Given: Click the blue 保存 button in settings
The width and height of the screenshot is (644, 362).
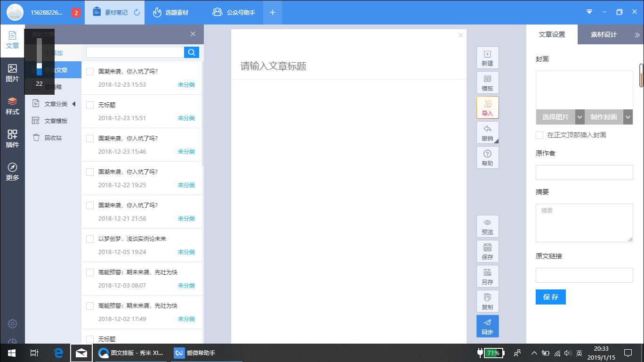Looking at the screenshot, I should [x=550, y=297].
